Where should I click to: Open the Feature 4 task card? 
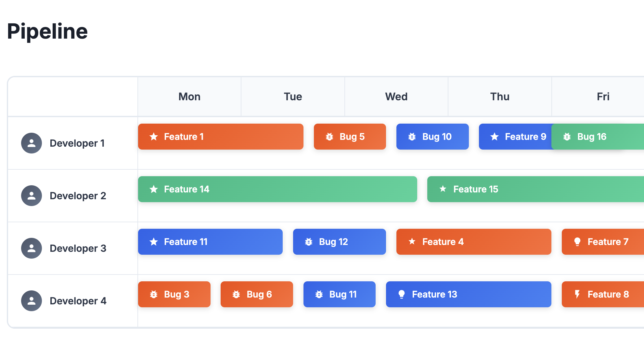[x=474, y=242]
